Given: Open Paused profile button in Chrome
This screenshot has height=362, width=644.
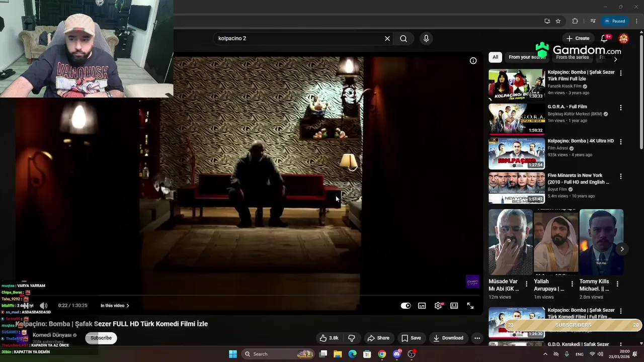Looking at the screenshot, I should pos(614,21).
